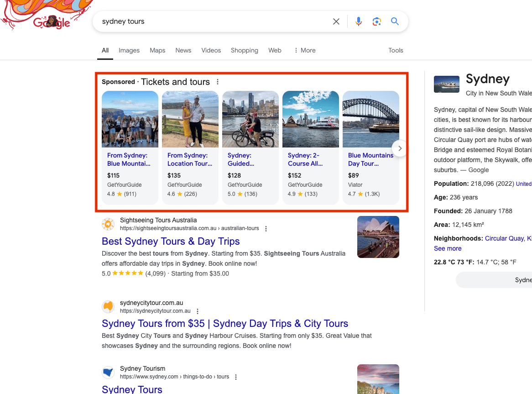This screenshot has height=394, width=532.
Task: Clear the search box with the X icon
Action: pos(336,21)
